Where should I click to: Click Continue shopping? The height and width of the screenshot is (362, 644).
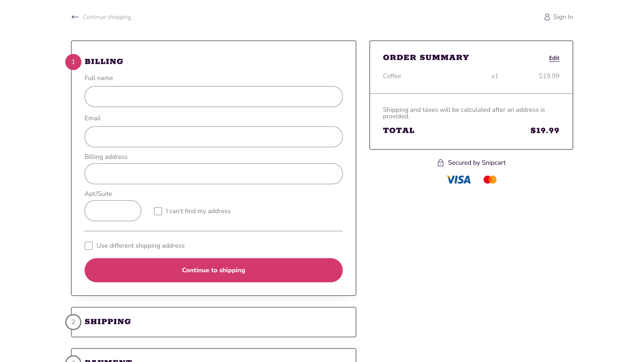point(106,17)
